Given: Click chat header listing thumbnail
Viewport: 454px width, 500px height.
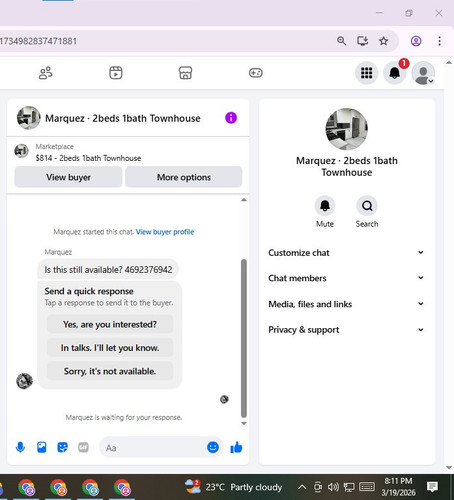Looking at the screenshot, I should (x=28, y=118).
